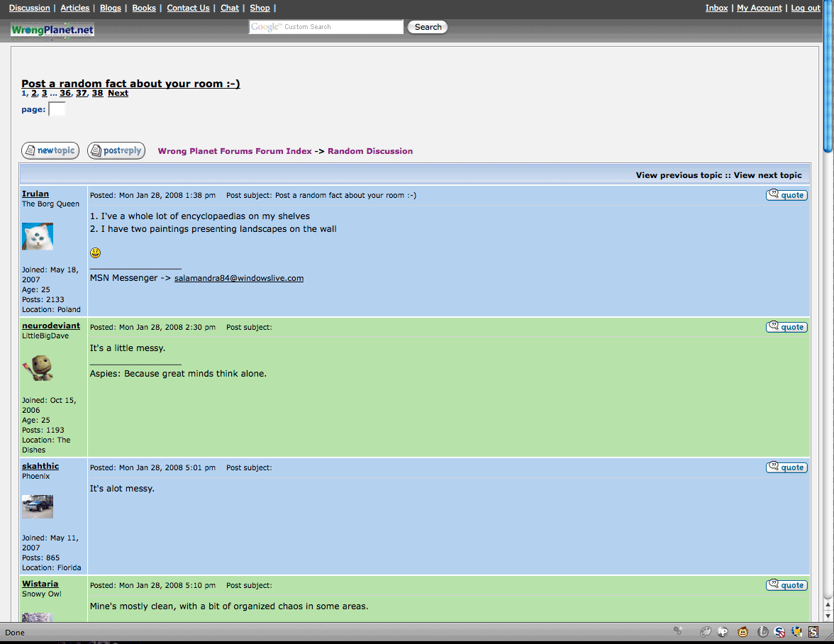834x644 pixels.
Task: Click the crossed-out S status bar icon
Action: point(779,631)
